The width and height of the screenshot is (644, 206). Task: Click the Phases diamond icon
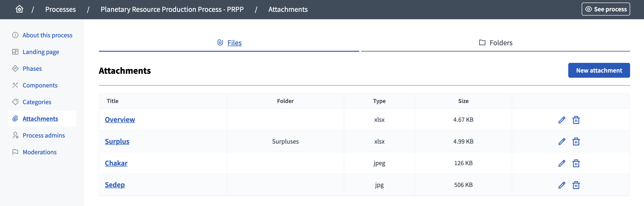[15, 68]
